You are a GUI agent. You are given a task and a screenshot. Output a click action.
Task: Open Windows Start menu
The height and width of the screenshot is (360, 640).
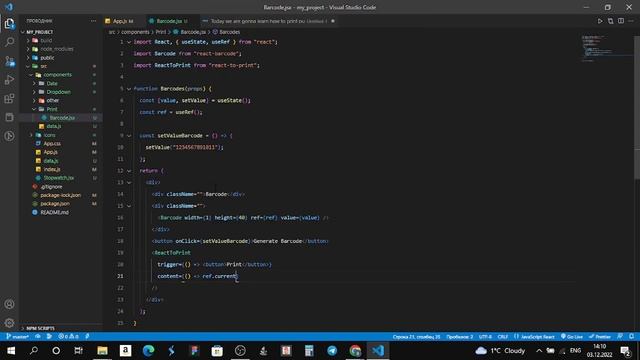[x=11, y=351]
